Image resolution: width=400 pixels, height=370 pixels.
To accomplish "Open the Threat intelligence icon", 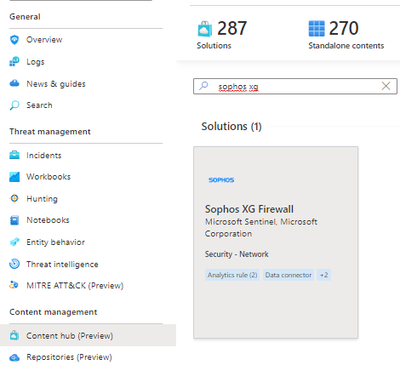I will (14, 264).
